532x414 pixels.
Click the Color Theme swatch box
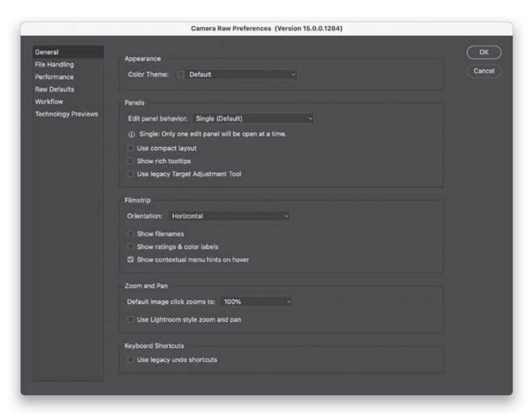click(180, 74)
